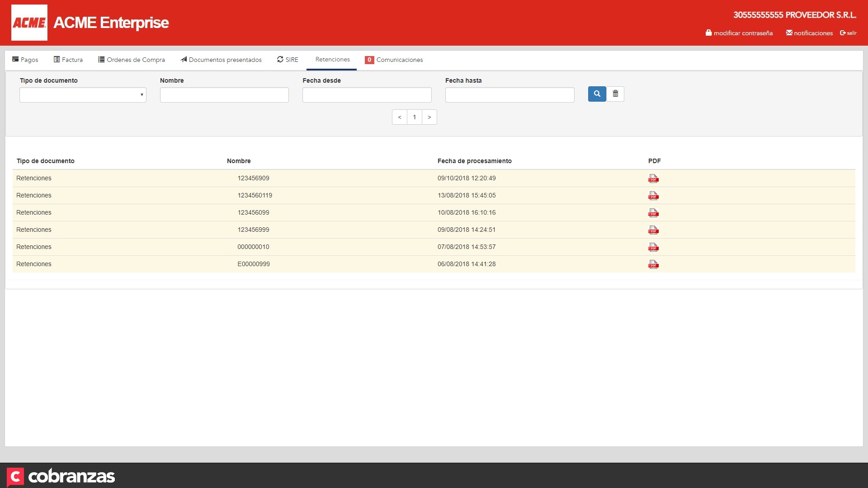This screenshot has height=488, width=868.
Task: Focus the Fecha desde field
Action: coord(367,95)
